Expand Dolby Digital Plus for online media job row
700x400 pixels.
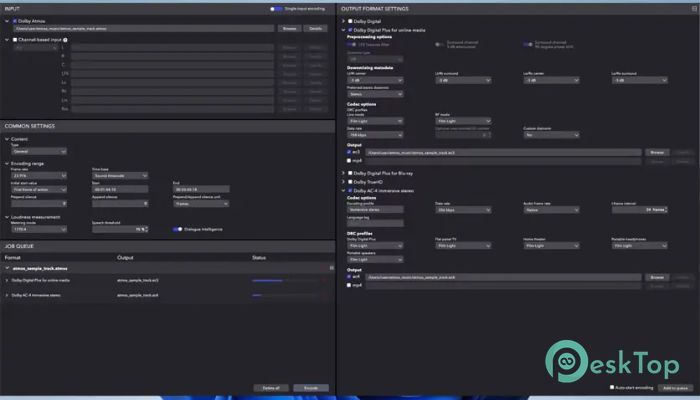[x=7, y=280]
